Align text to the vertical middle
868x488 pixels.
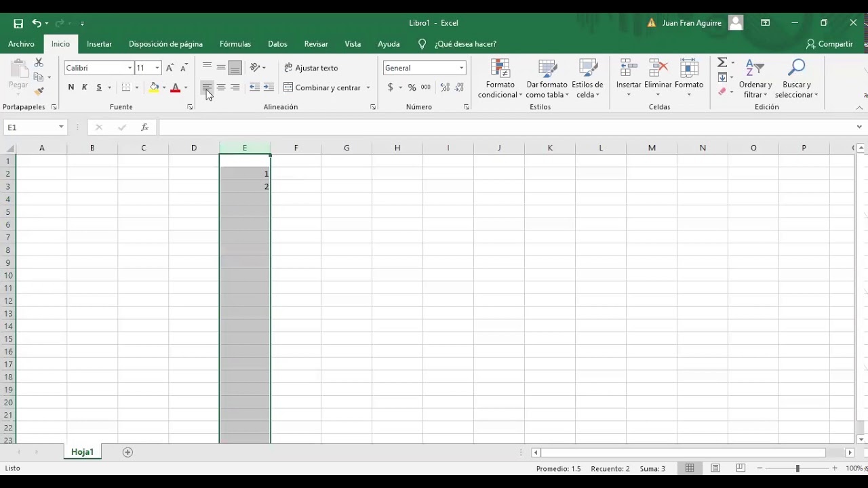click(221, 68)
